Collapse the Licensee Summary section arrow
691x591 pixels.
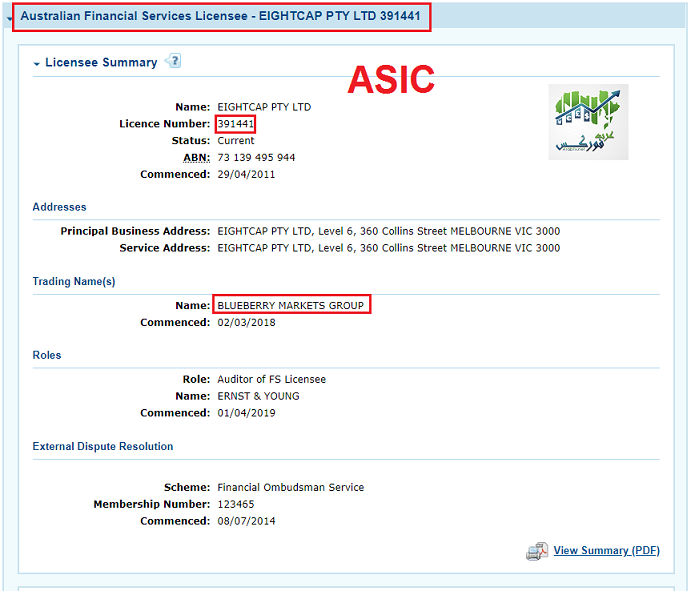coord(37,64)
